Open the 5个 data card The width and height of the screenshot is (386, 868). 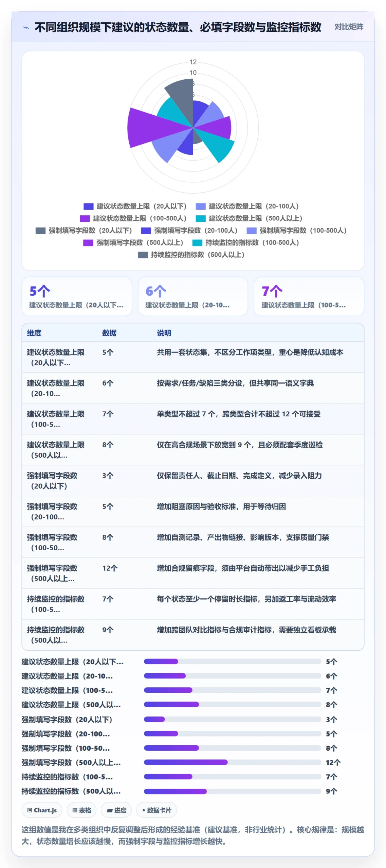(x=77, y=296)
